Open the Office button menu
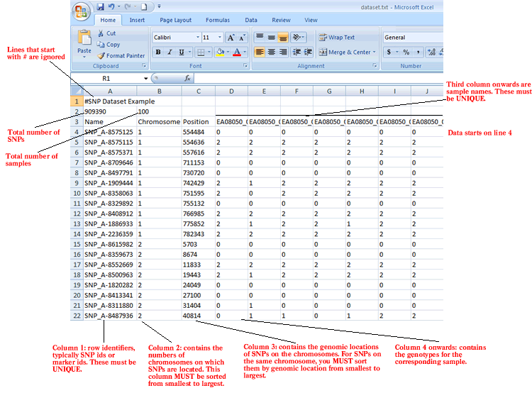The height and width of the screenshot is (393, 532). 81,11
